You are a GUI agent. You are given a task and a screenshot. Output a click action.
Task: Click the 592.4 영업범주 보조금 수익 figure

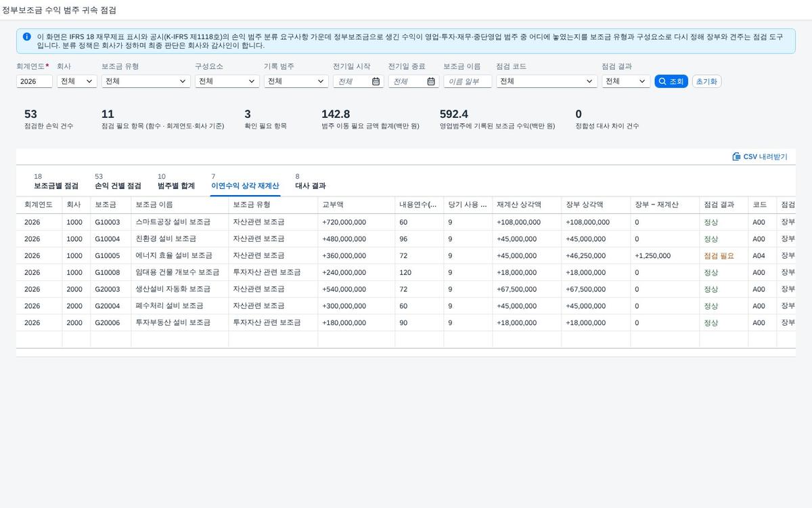point(454,114)
